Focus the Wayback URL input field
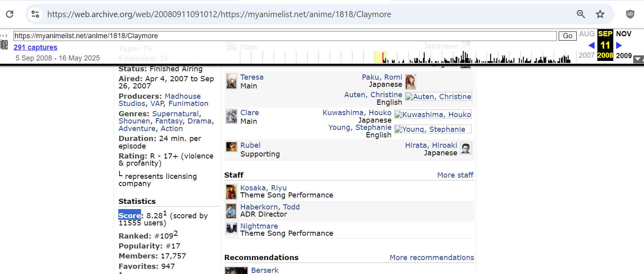 (x=285, y=36)
